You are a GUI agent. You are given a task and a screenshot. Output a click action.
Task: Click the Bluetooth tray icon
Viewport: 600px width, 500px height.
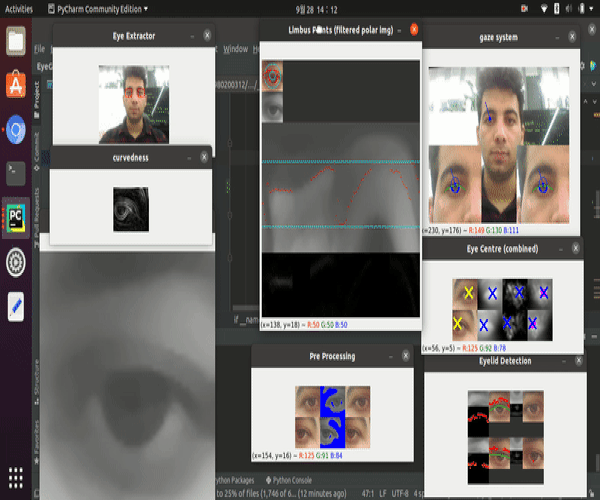click(x=557, y=9)
